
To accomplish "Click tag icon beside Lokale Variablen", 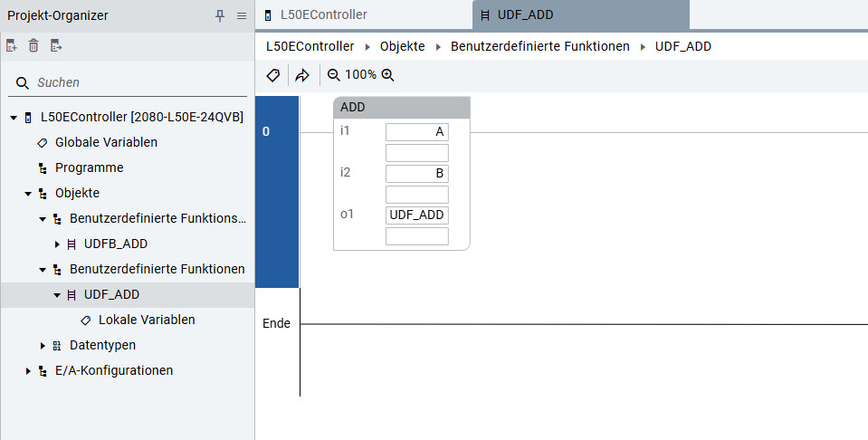I will 85,320.
